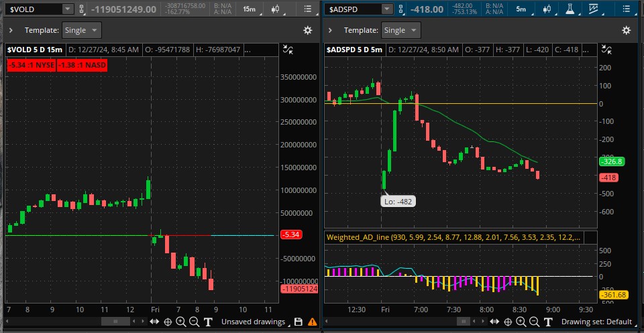
Task: Open the list menu icon on $ADSPD chart
Action: tap(626, 9)
